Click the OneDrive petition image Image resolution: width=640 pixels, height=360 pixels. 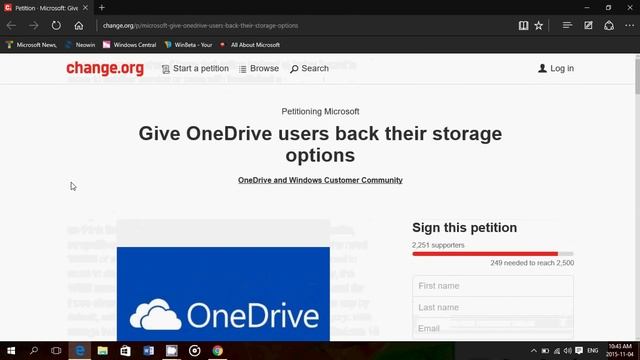click(223, 294)
